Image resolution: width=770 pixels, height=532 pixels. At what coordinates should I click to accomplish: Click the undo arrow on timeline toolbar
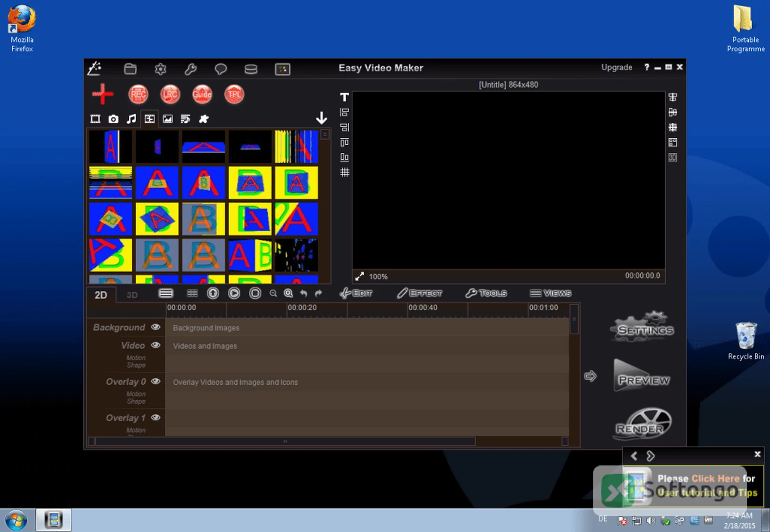(x=304, y=293)
